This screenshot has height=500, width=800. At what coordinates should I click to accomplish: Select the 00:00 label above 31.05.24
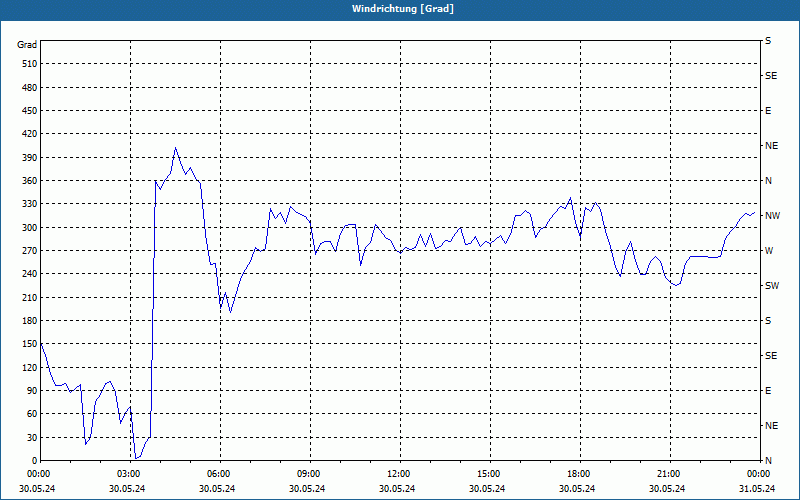click(x=758, y=474)
